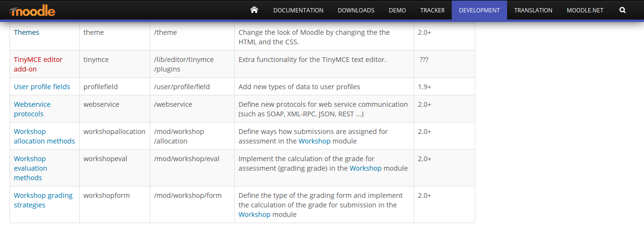
Task: Open the Themes link
Action: 27,32
